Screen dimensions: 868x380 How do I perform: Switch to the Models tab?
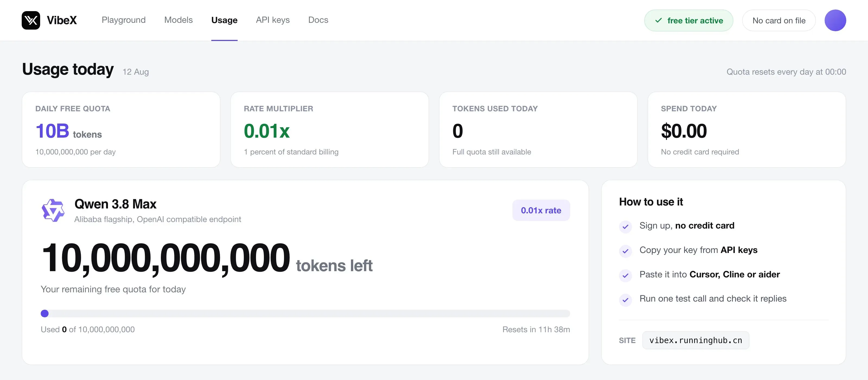(x=178, y=20)
